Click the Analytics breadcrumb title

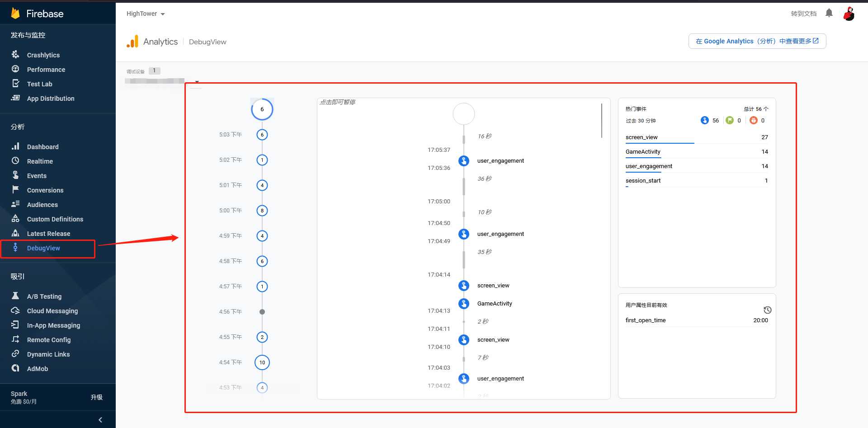click(x=160, y=42)
